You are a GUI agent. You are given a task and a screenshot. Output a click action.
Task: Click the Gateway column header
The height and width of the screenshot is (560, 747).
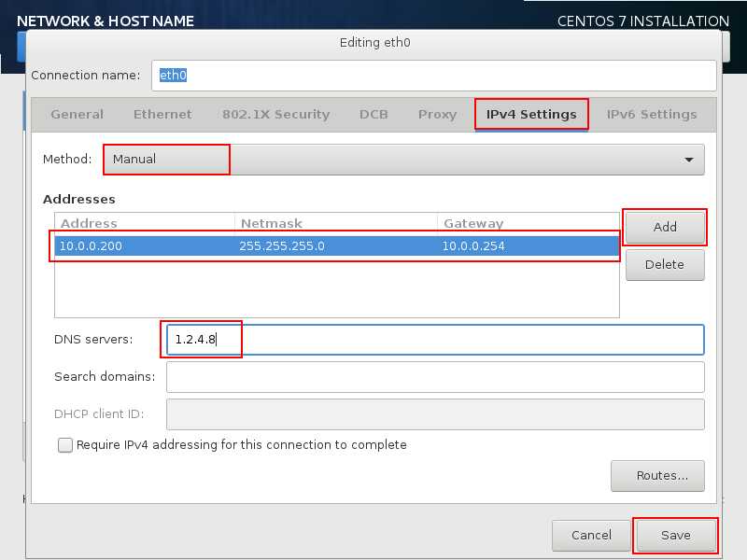tap(529, 223)
